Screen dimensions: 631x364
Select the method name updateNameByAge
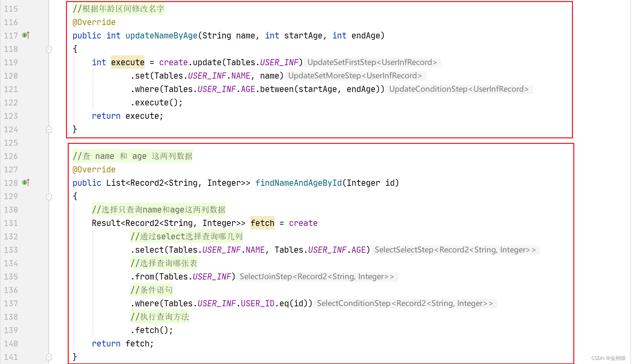click(161, 35)
